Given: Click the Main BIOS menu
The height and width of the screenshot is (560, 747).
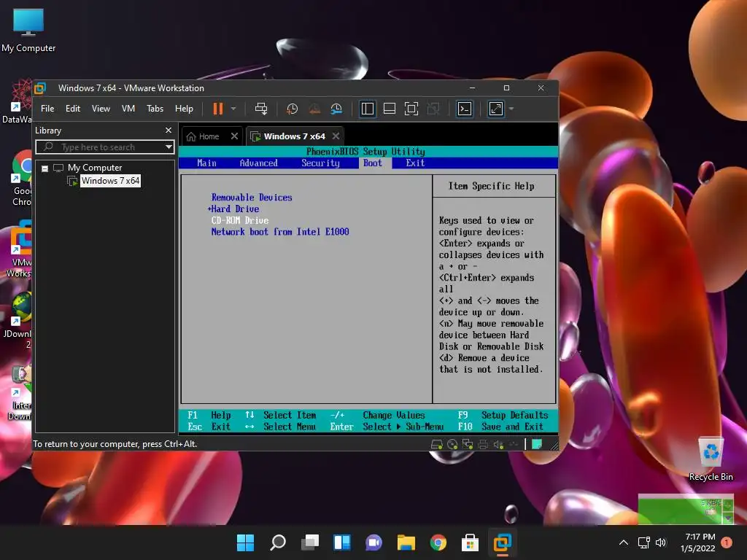Looking at the screenshot, I should 206,163.
